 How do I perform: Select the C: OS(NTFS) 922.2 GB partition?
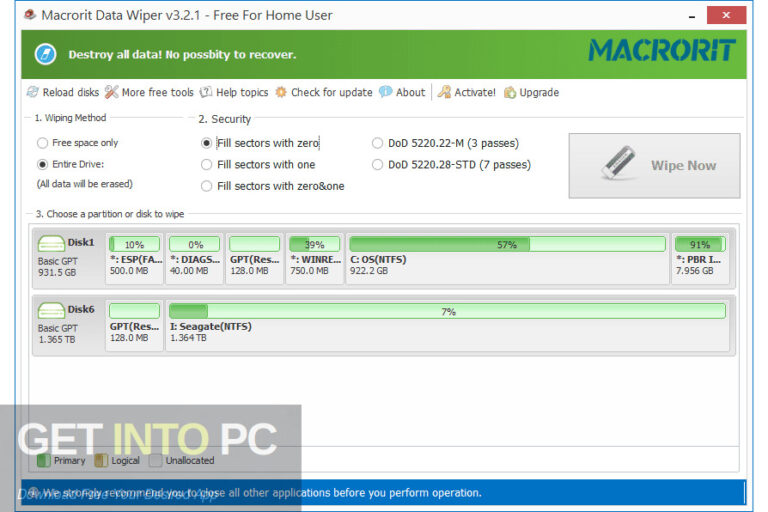[x=507, y=259]
